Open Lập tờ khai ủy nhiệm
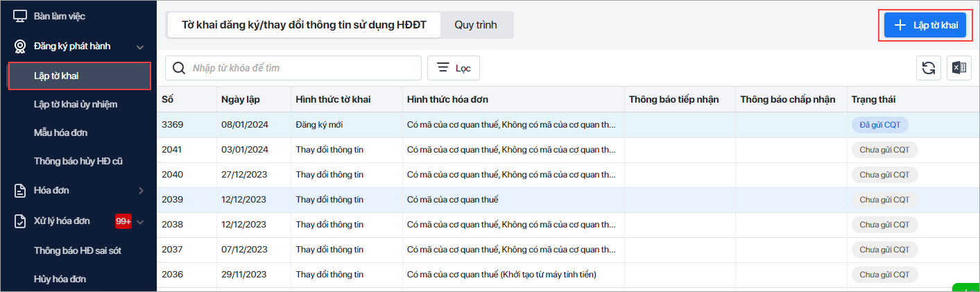The image size is (980, 292). click(76, 104)
